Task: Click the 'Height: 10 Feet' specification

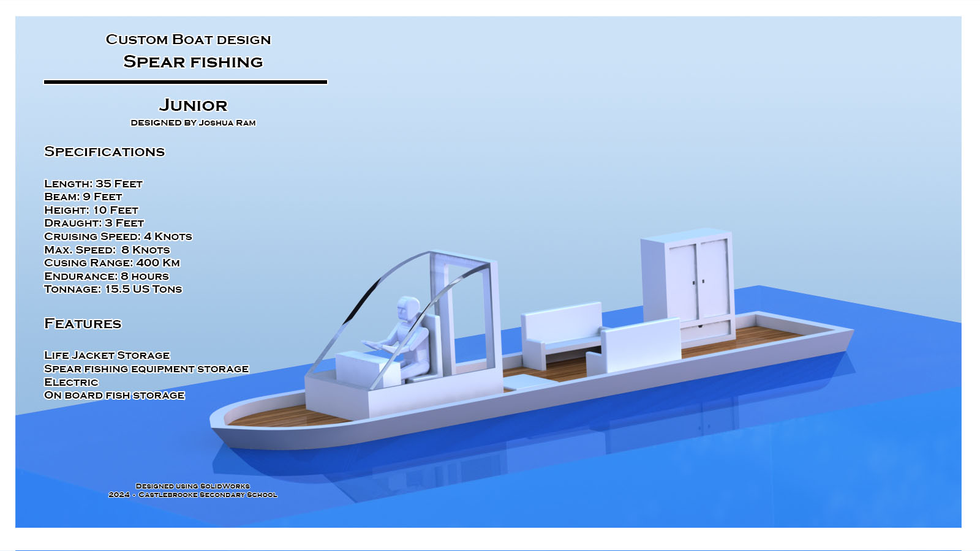Action: coord(91,210)
